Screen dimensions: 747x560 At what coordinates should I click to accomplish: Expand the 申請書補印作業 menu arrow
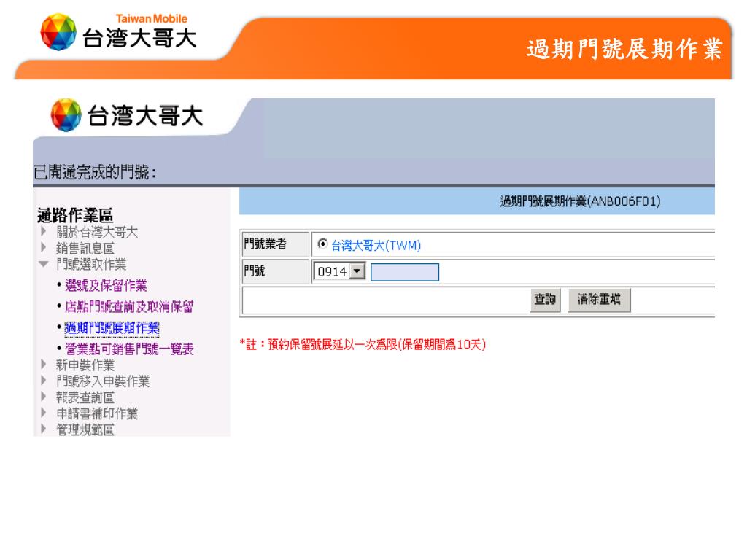click(44, 413)
